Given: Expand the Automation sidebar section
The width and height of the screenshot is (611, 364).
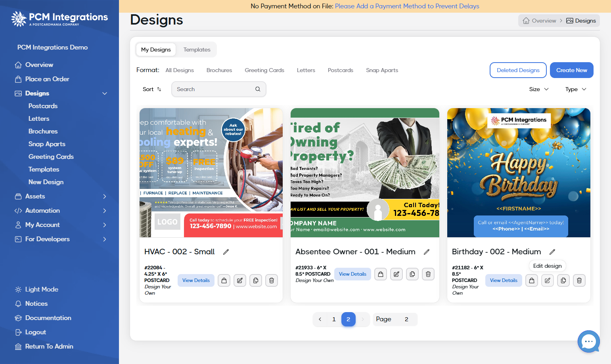Looking at the screenshot, I should coord(105,211).
